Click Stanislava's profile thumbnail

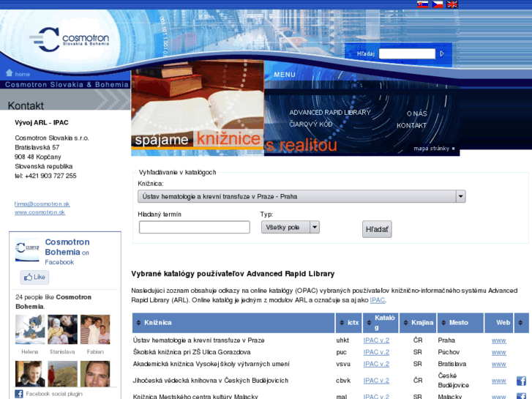click(62, 329)
